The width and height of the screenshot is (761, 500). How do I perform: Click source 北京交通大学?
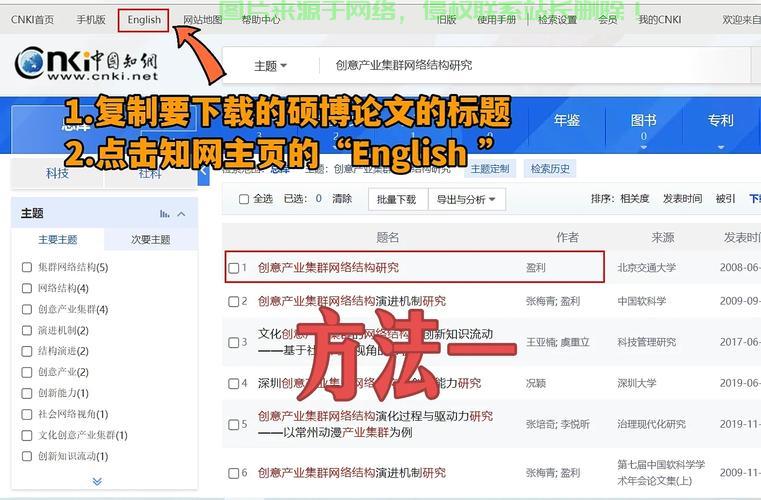646,267
